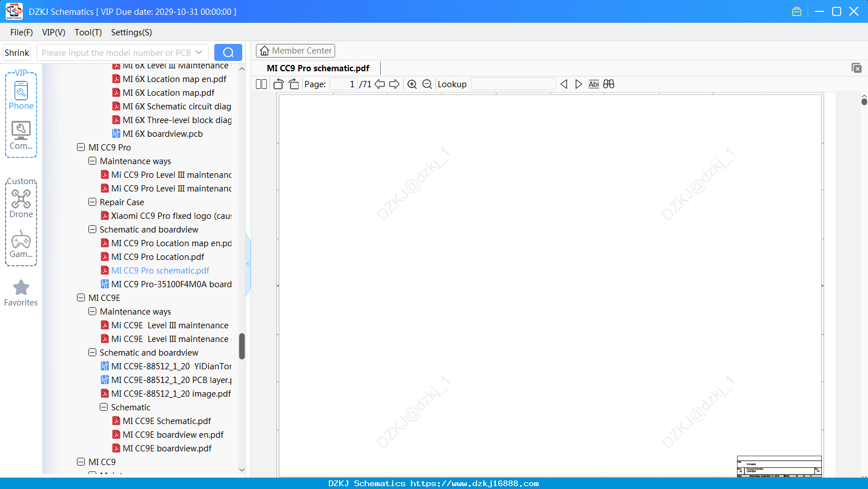Open MI 6X boardview.pcb file

tap(157, 134)
